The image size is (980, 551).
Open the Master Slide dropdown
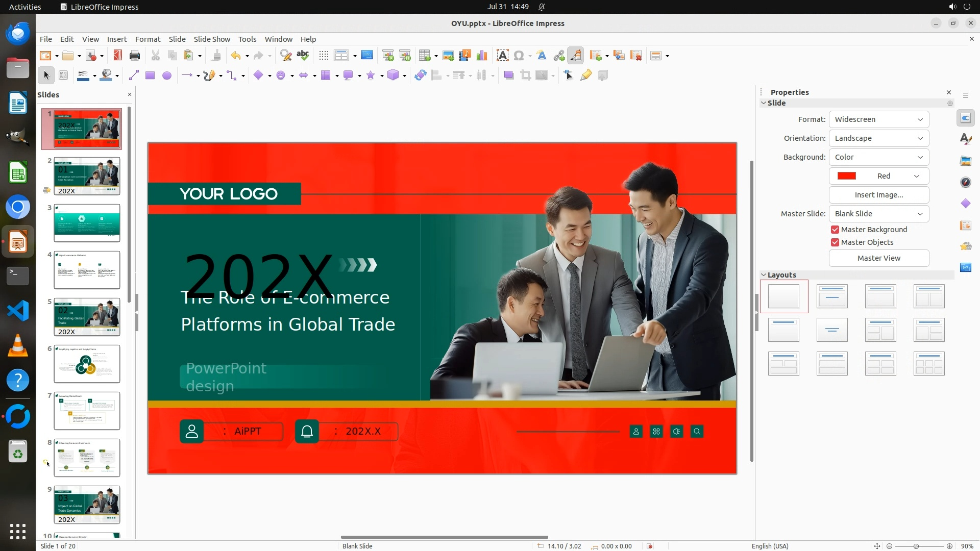[878, 214]
